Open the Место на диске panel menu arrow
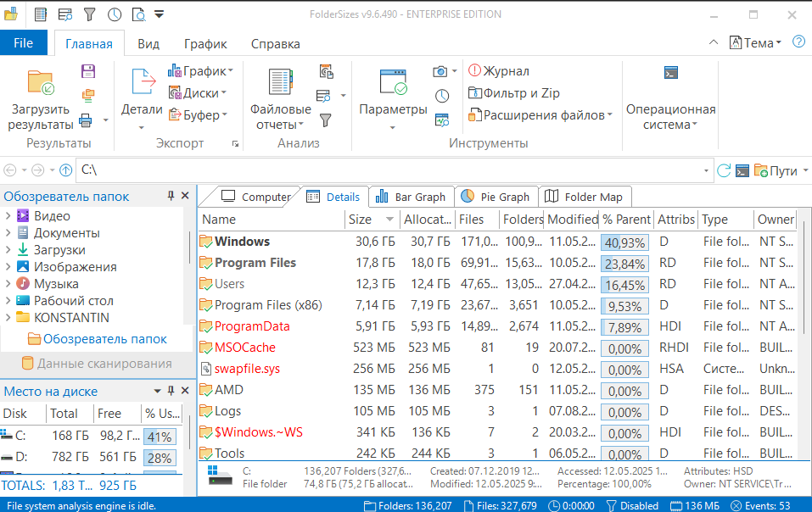The image size is (812, 512). (158, 391)
